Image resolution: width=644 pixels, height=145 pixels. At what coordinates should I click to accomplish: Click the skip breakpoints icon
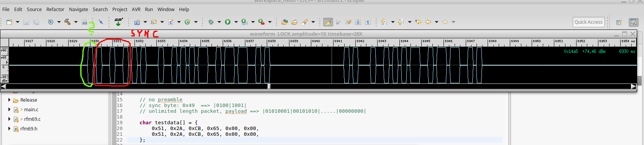pos(101,22)
